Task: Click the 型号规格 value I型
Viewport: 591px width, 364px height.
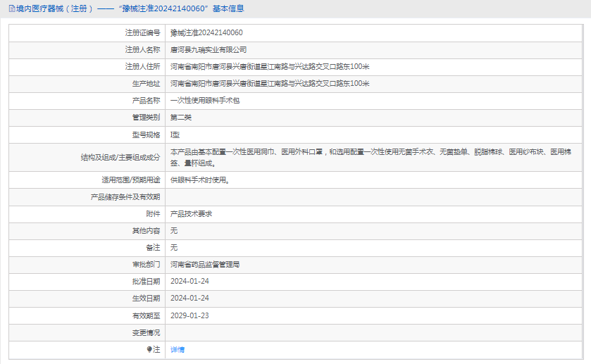Action: coord(175,134)
